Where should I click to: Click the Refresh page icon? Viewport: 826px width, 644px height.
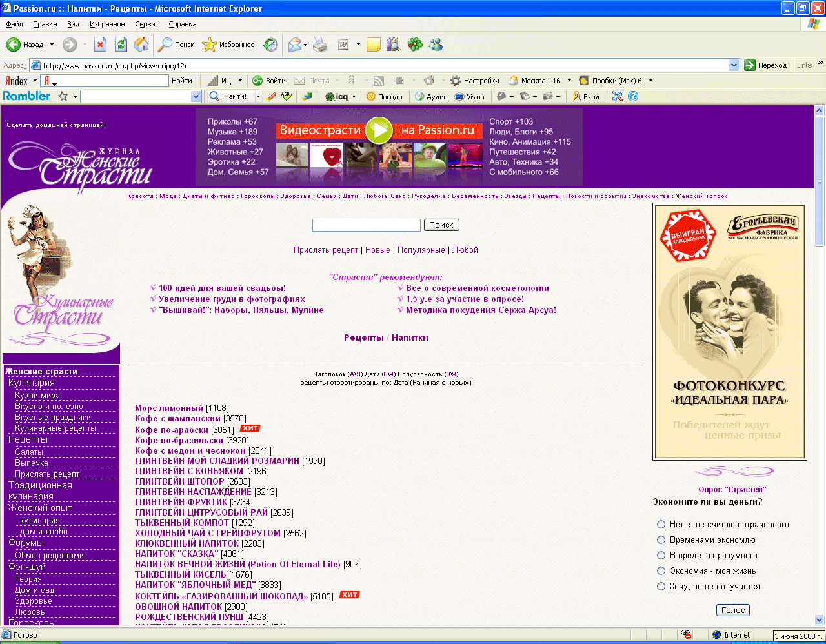[x=121, y=45]
